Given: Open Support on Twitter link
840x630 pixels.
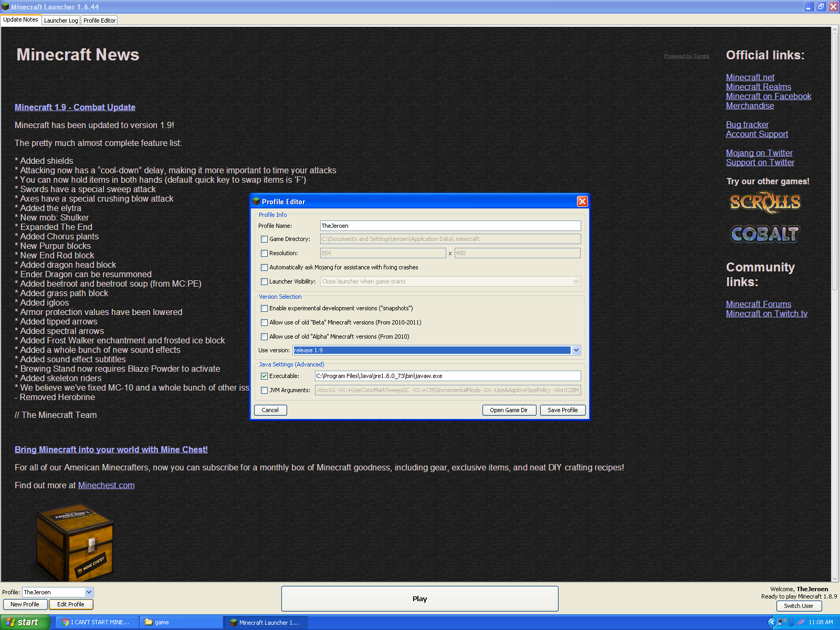Looking at the screenshot, I should coord(760,162).
